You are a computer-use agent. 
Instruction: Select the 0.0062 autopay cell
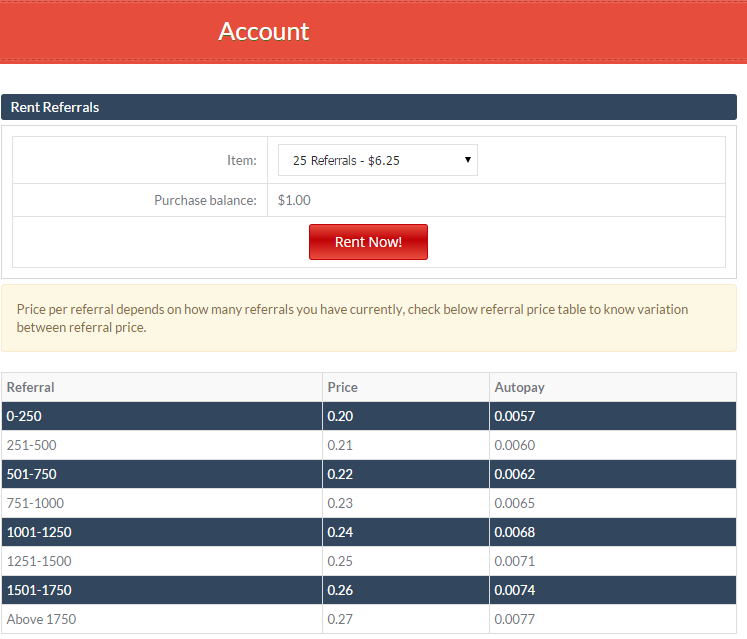click(613, 474)
